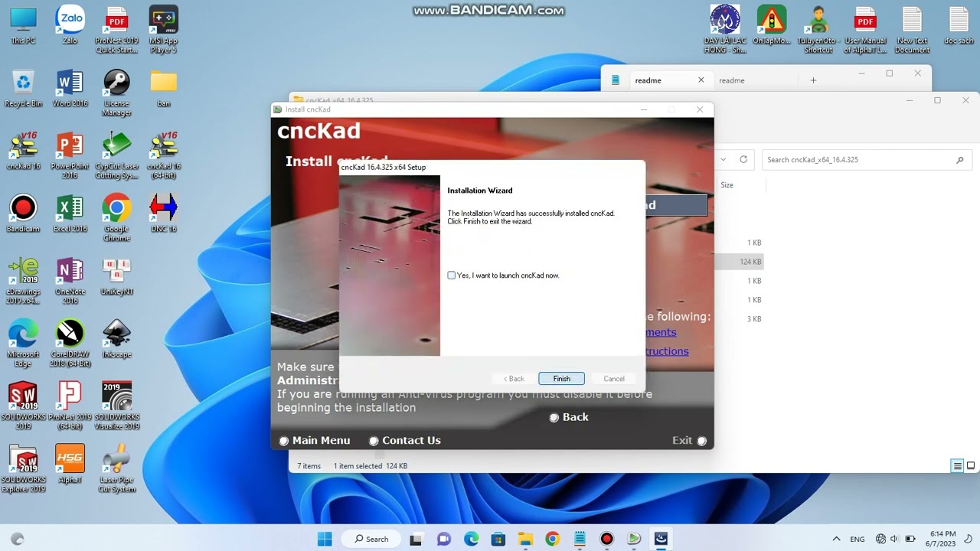Viewport: 980px width, 551px height.
Task: Open eDrawings 2019 x64 desktop icon
Action: pyautogui.click(x=23, y=281)
